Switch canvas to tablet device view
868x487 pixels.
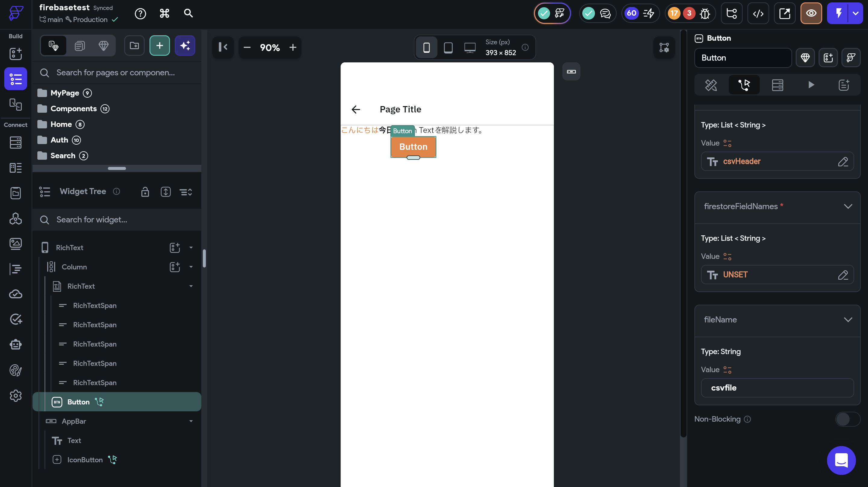(x=448, y=48)
